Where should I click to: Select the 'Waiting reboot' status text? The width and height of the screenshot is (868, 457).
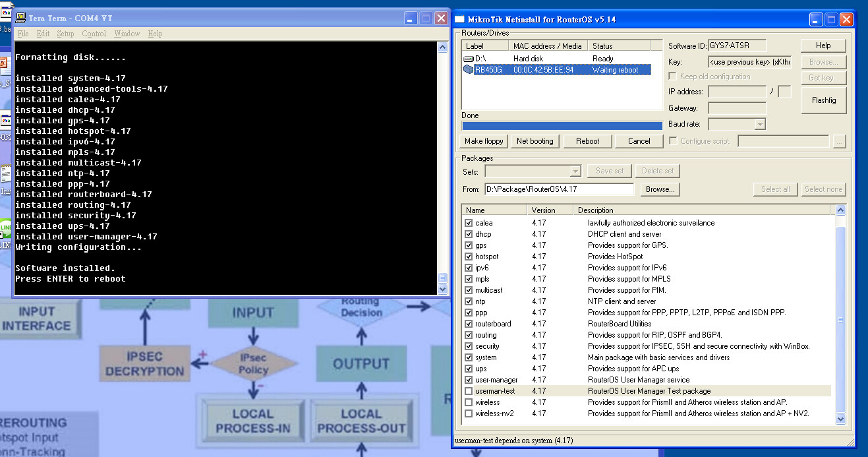point(616,70)
